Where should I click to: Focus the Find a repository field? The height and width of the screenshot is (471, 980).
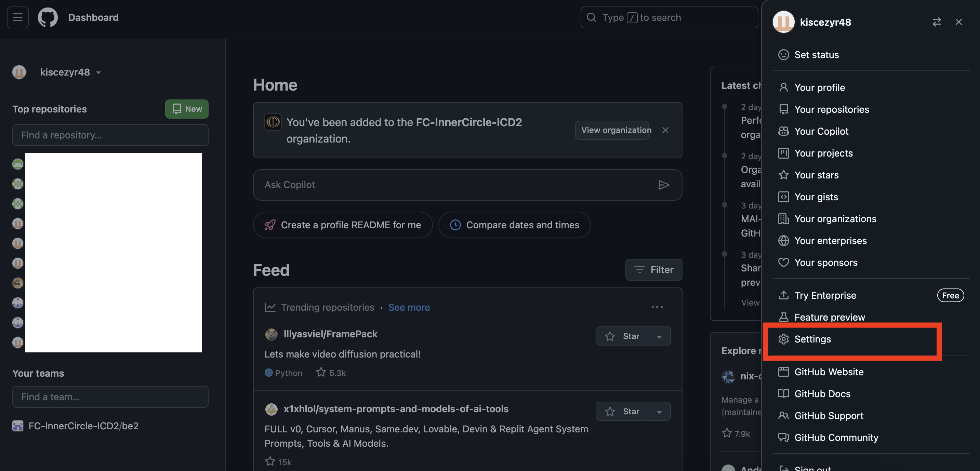pyautogui.click(x=110, y=135)
